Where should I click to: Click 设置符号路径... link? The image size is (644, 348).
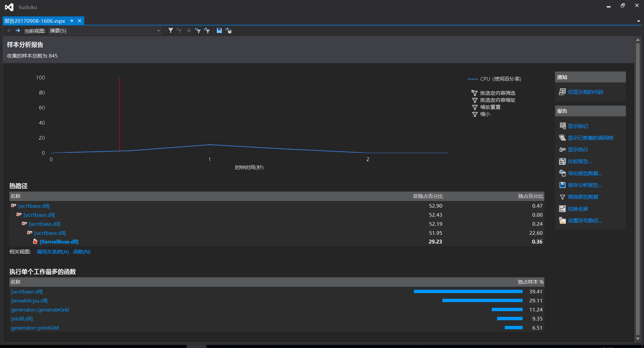click(585, 220)
